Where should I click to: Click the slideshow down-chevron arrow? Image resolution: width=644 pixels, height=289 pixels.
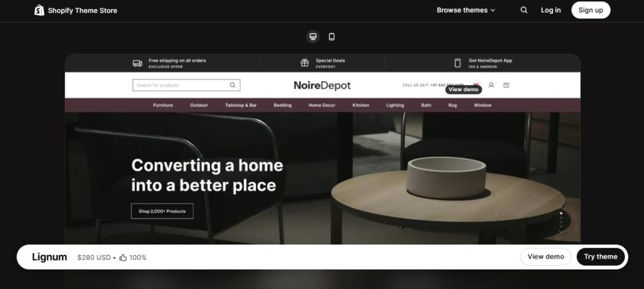click(x=561, y=232)
